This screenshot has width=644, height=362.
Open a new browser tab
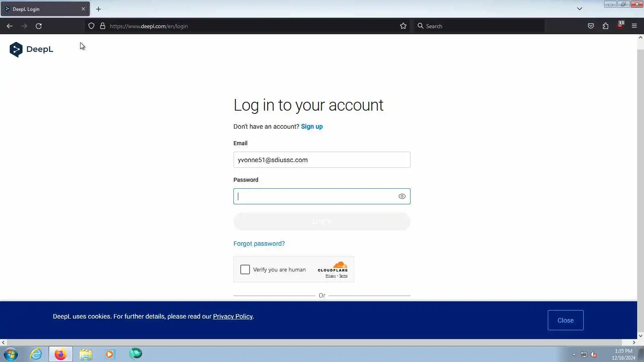coord(98,9)
